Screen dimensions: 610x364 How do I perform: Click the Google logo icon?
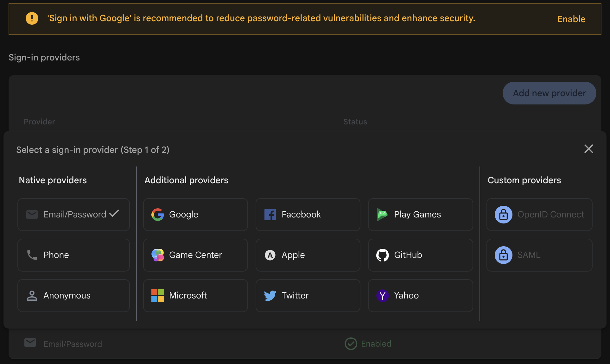157,215
